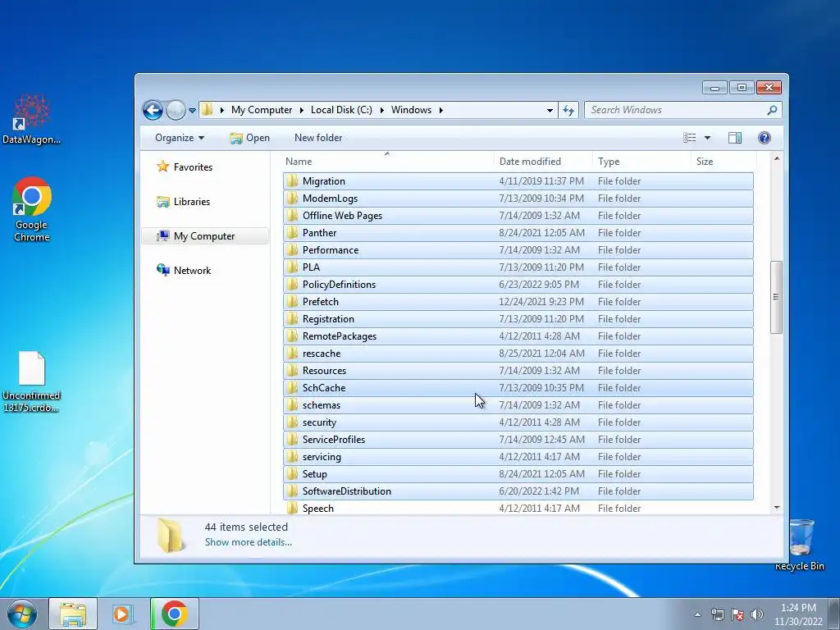Click the scrollbar down arrow
Image resolution: width=840 pixels, height=630 pixels.
click(777, 508)
